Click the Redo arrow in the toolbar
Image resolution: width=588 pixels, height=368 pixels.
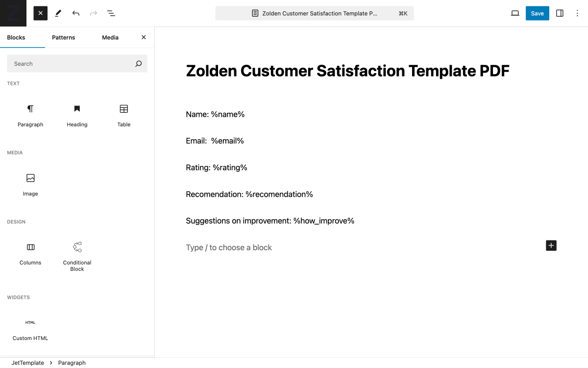[x=94, y=13]
